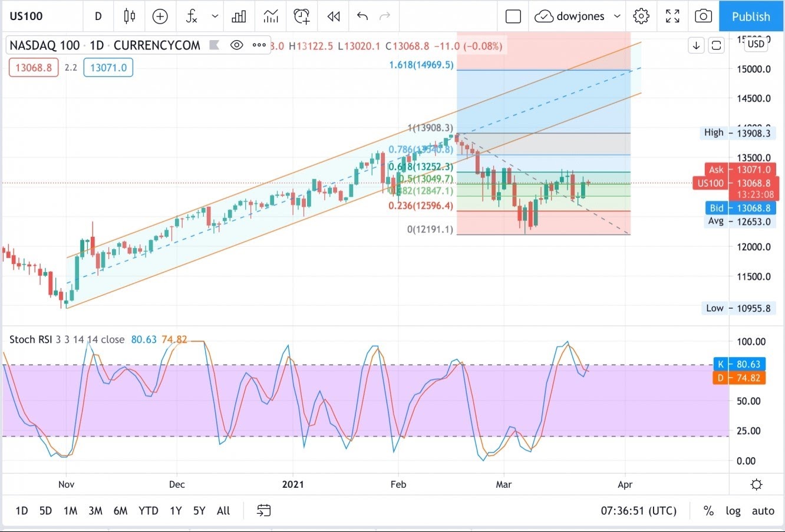Click the 1(13908.3) Fibonacci level label
785x532 pixels.
[430, 128]
